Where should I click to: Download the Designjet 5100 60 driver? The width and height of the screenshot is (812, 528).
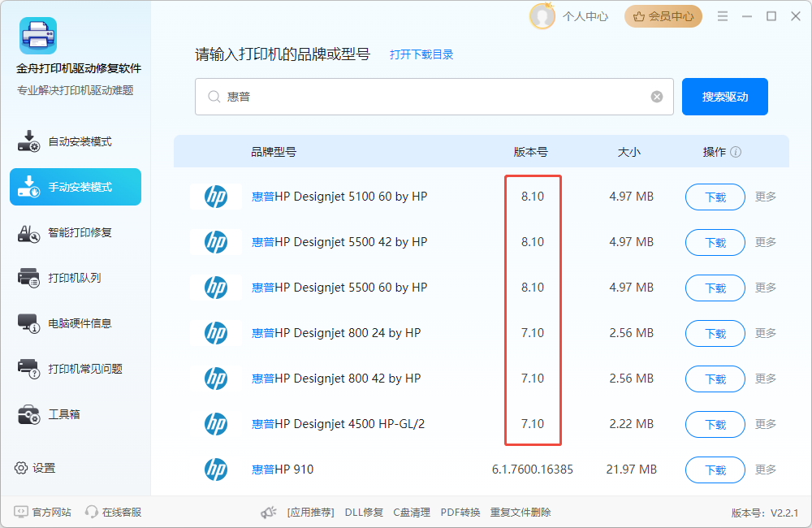click(x=715, y=197)
